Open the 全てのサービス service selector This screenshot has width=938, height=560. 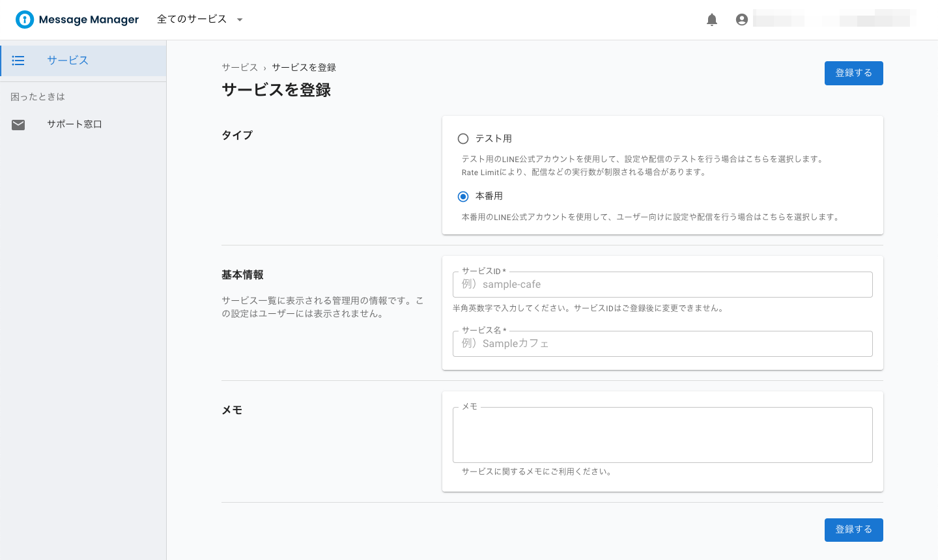point(200,20)
